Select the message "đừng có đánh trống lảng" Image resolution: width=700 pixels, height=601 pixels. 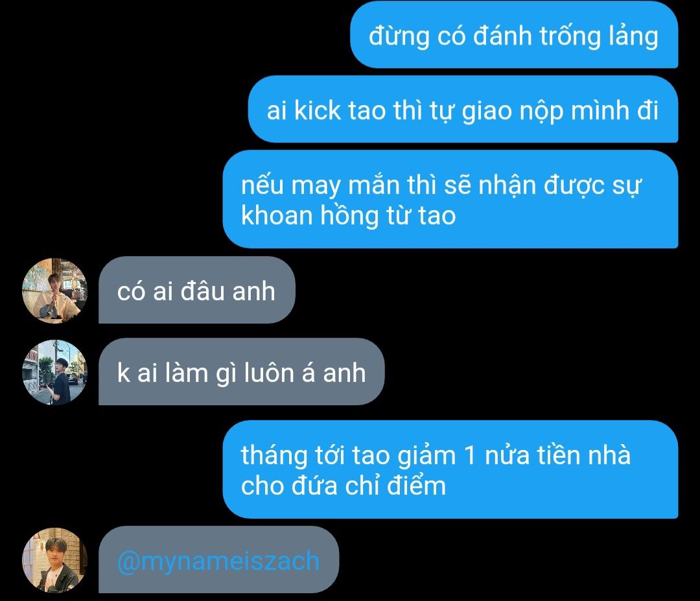[514, 35]
